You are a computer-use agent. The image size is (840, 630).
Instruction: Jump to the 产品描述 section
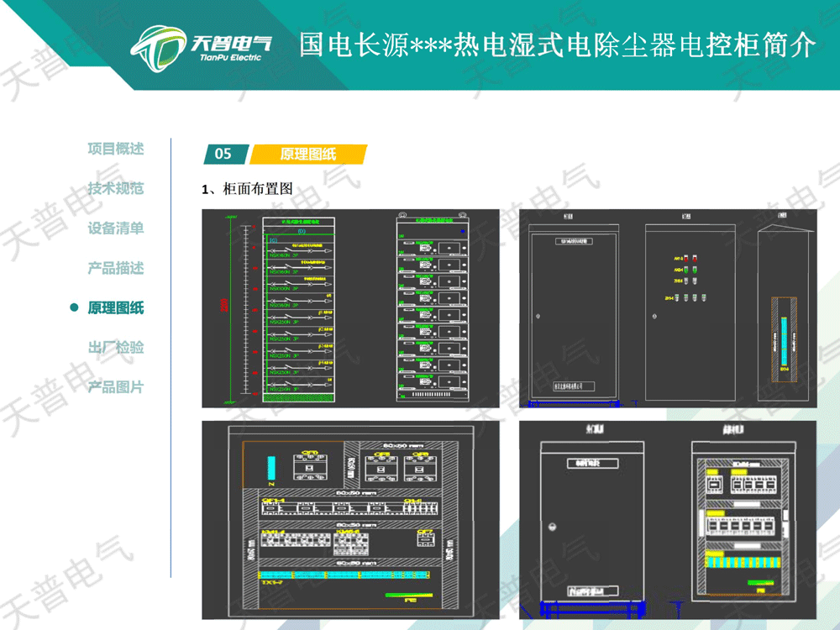coord(116,268)
